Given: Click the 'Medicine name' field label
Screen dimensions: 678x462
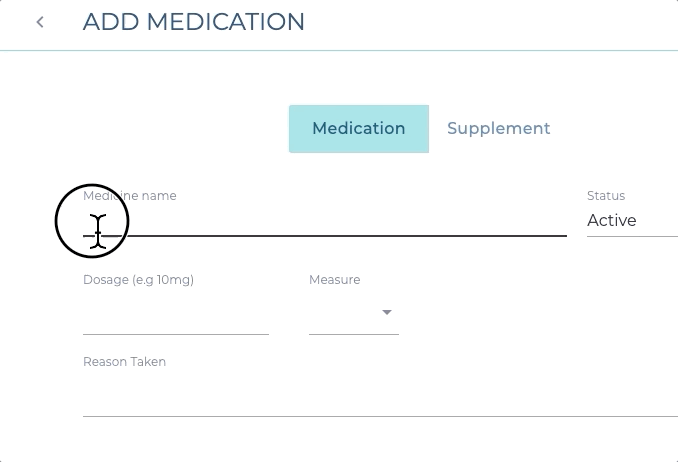Looking at the screenshot, I should pyautogui.click(x=130, y=196).
